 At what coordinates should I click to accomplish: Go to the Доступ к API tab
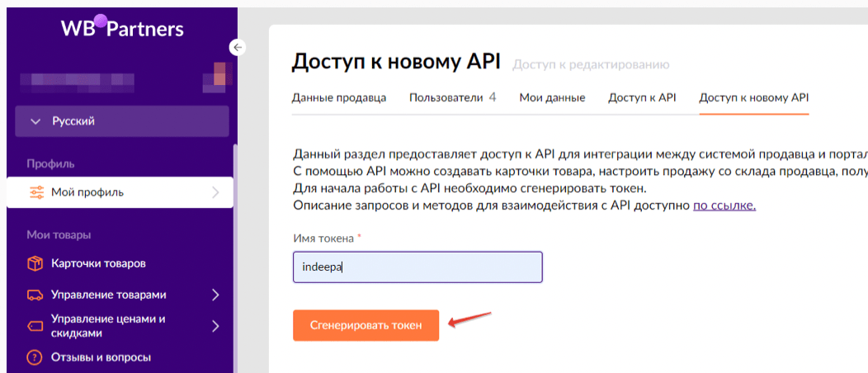(x=642, y=97)
